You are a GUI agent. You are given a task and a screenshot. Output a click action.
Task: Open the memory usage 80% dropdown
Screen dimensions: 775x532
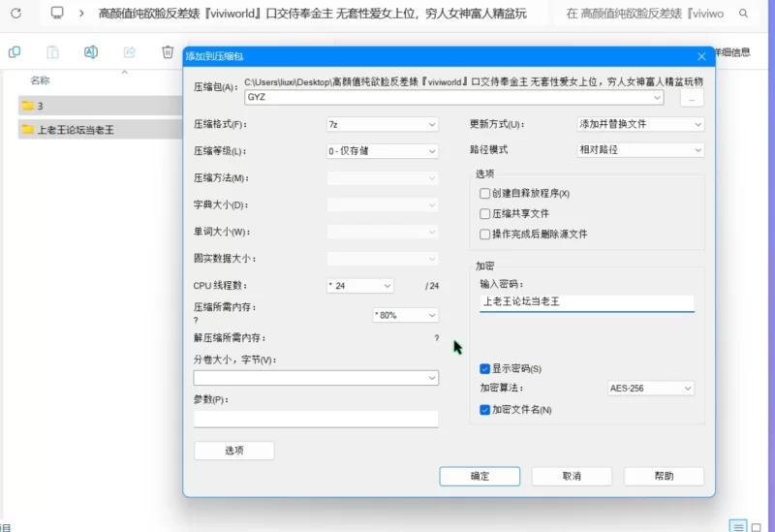point(405,315)
